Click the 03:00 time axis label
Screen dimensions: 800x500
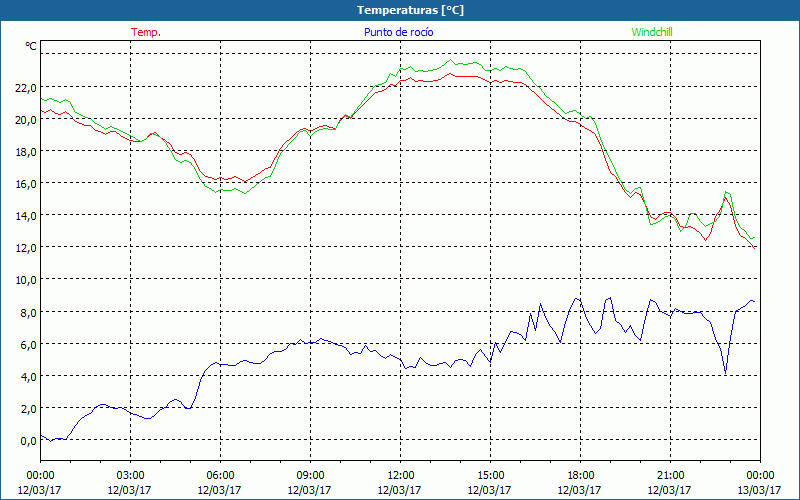130,476
